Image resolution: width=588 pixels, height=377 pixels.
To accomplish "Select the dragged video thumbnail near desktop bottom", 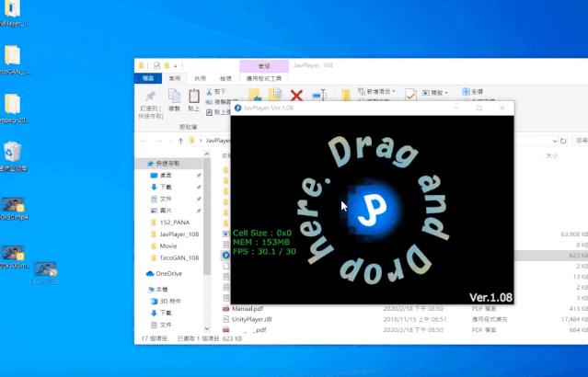I will [x=45, y=269].
